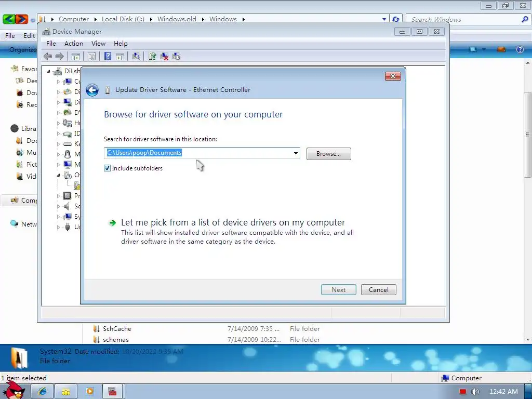Click Windows.old in the Explorer breadcrumb
Viewport: 532px width, 399px height.
click(177, 19)
